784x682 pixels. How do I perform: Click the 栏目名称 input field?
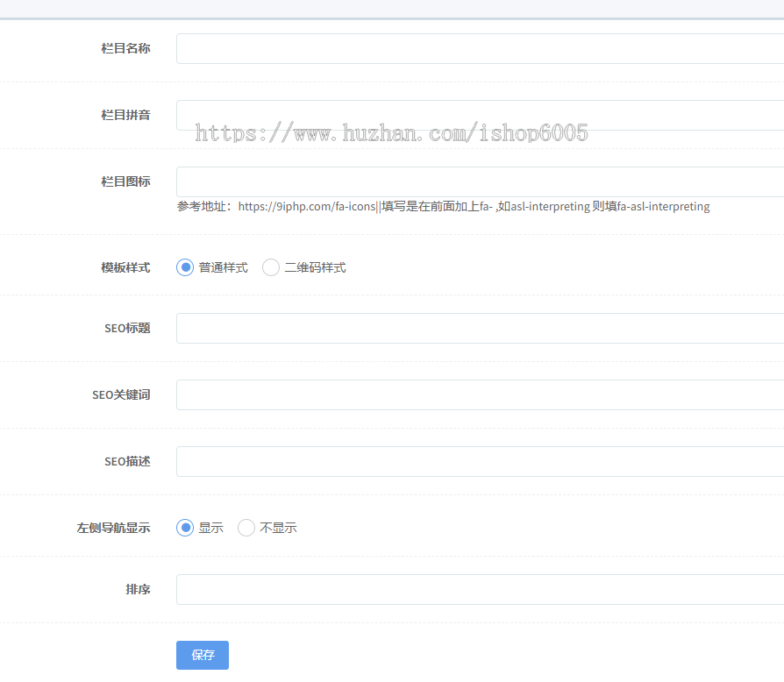(x=480, y=48)
